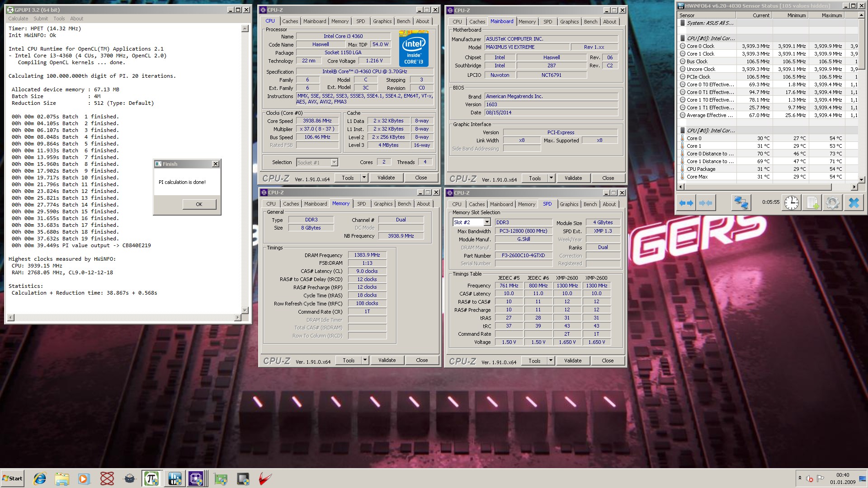
Task: Click GPUPI vertical scrollbar down arrow
Action: (245, 310)
